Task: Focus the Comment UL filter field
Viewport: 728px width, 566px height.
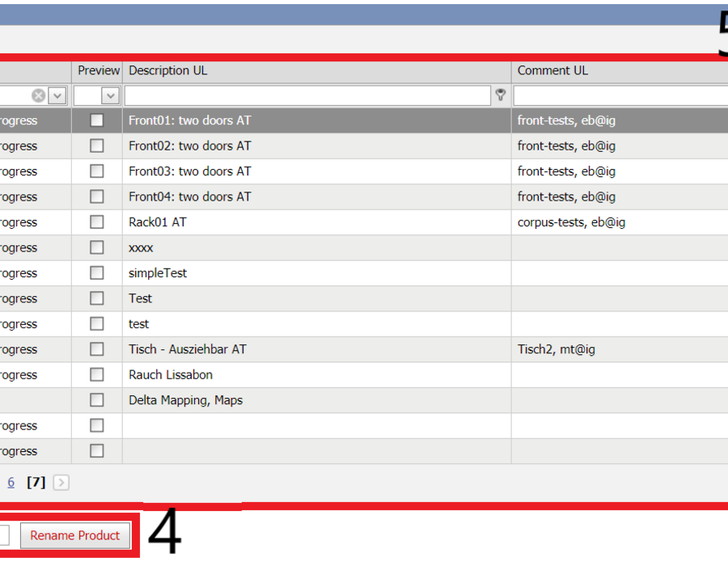Action: (x=620, y=95)
